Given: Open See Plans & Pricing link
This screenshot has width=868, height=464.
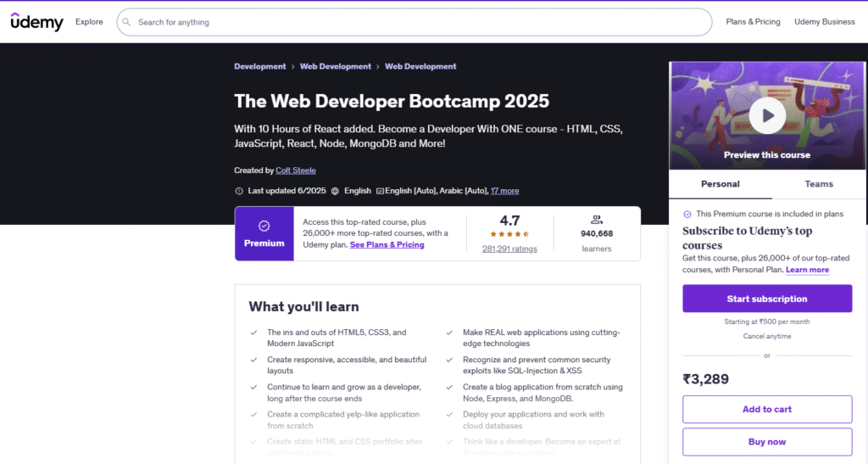Looking at the screenshot, I should click(x=387, y=245).
